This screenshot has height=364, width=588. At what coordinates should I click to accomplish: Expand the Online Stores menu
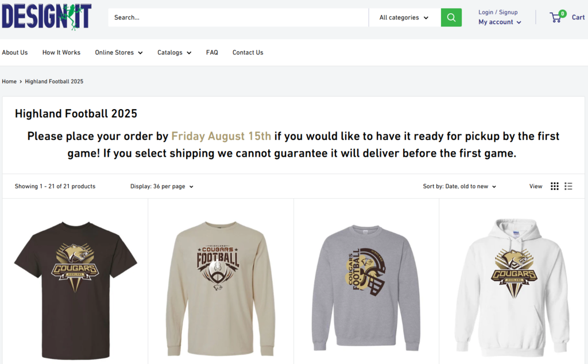[118, 52]
